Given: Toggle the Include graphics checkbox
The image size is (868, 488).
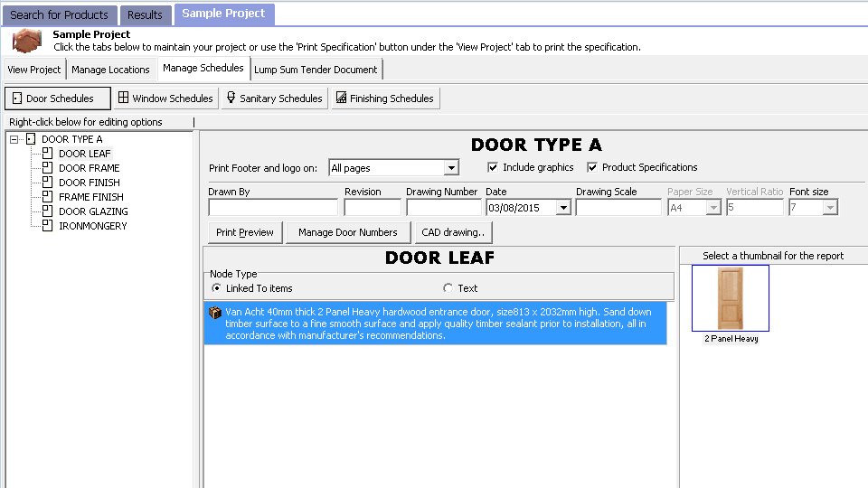Looking at the screenshot, I should point(493,167).
